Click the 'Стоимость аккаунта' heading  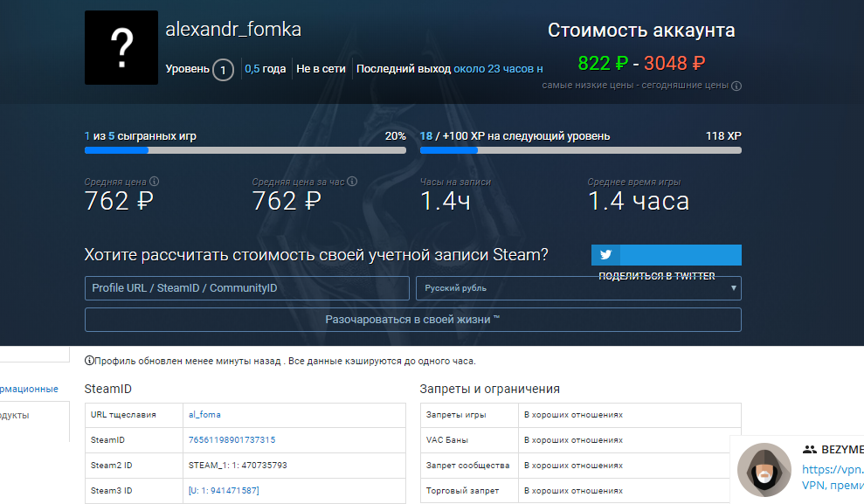click(x=641, y=31)
